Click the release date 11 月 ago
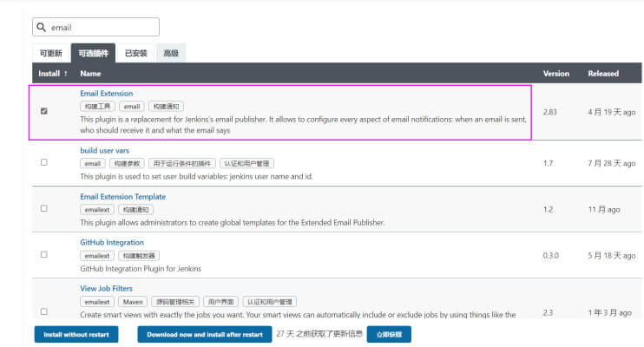Screen dimensions: 644x347 pos(604,209)
